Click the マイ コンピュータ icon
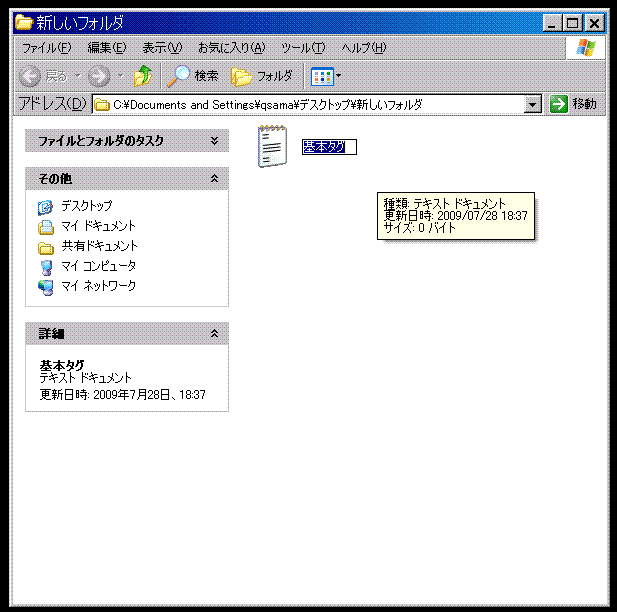The height and width of the screenshot is (612, 617). (46, 267)
